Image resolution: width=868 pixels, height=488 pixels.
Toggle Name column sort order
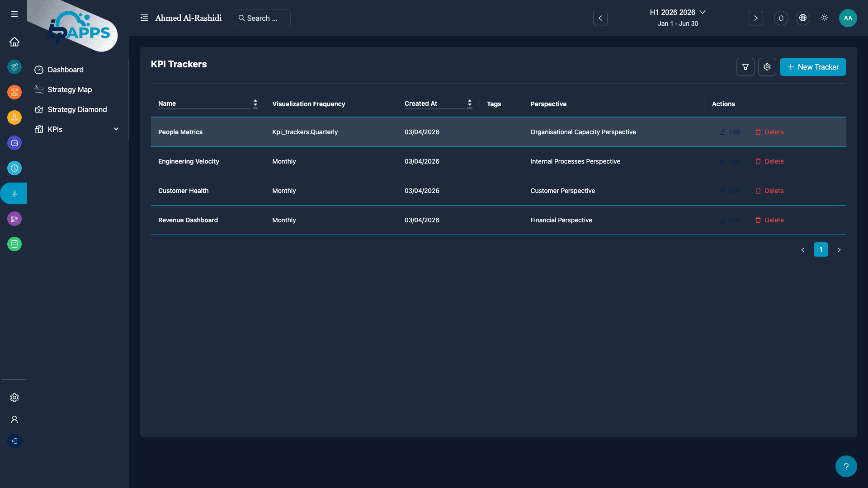pos(255,103)
